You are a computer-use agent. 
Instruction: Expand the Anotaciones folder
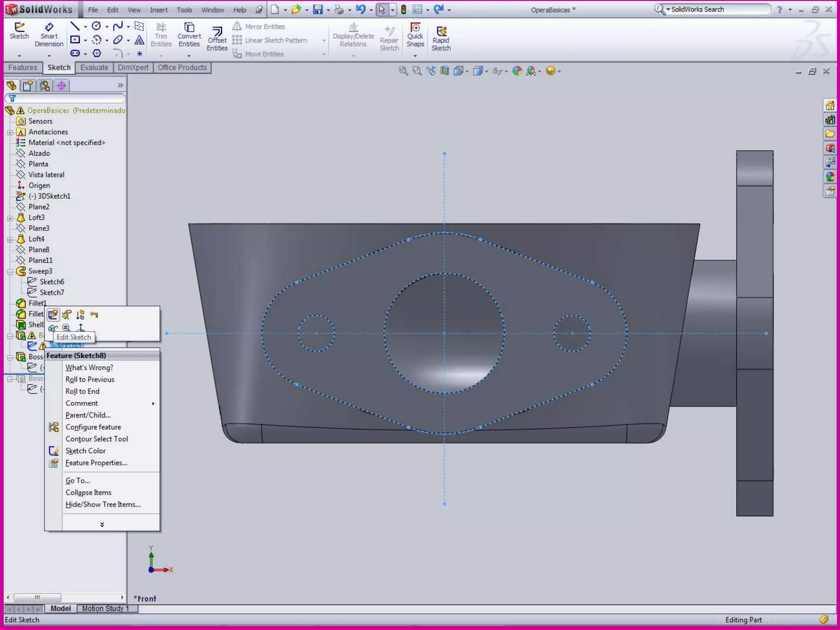pyautogui.click(x=10, y=132)
